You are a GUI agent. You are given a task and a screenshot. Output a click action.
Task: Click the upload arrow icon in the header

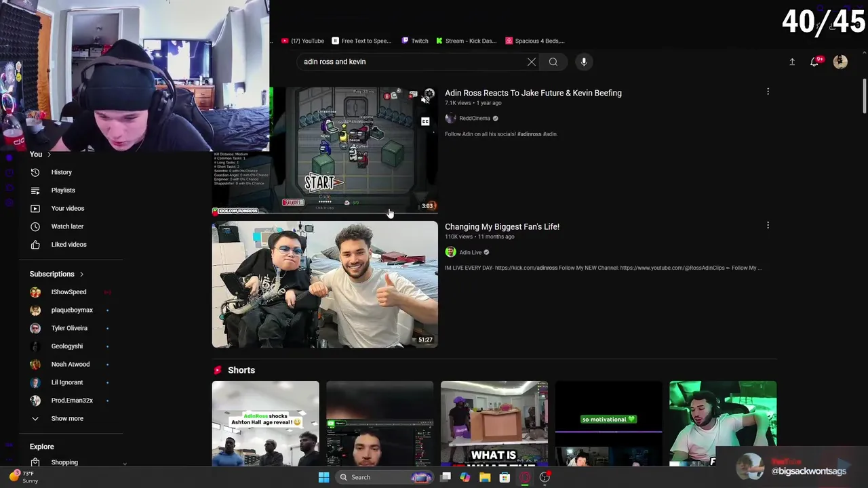[x=792, y=62]
